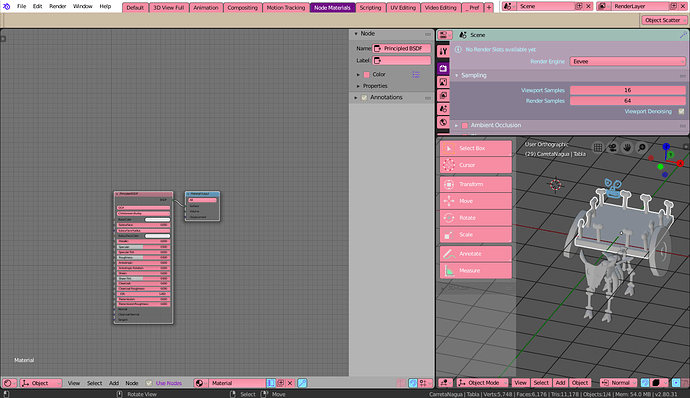Select the Measure tool

[476, 271]
